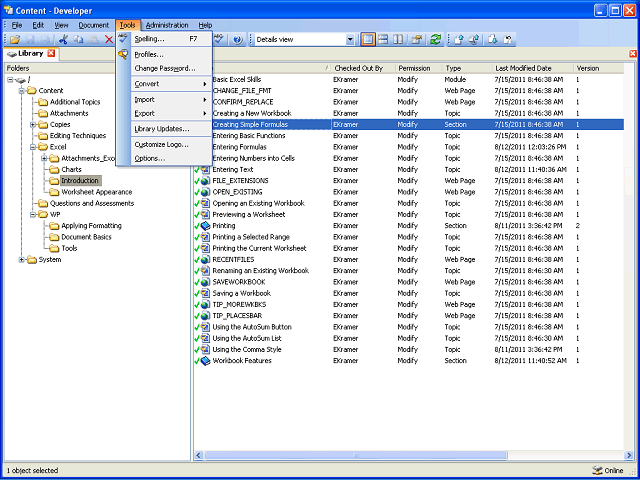Click the Copy toolbar icon
Screen dimensions: 640x480
78,40
